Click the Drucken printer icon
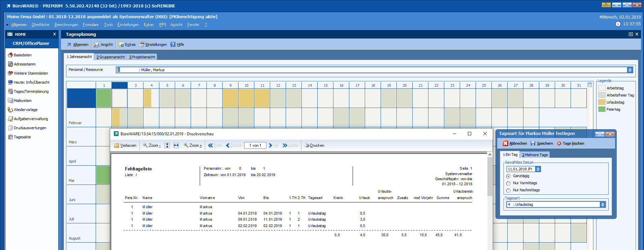The width and height of the screenshot is (644, 250). [x=307, y=145]
